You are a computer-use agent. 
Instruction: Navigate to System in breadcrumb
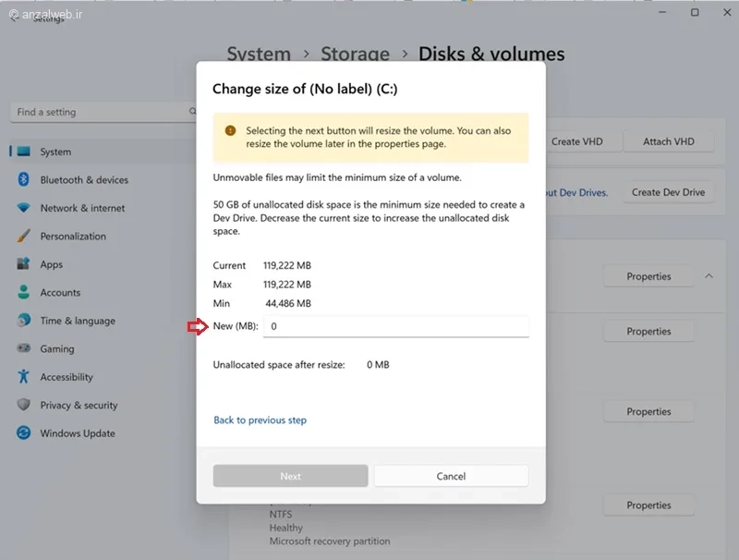pos(259,54)
